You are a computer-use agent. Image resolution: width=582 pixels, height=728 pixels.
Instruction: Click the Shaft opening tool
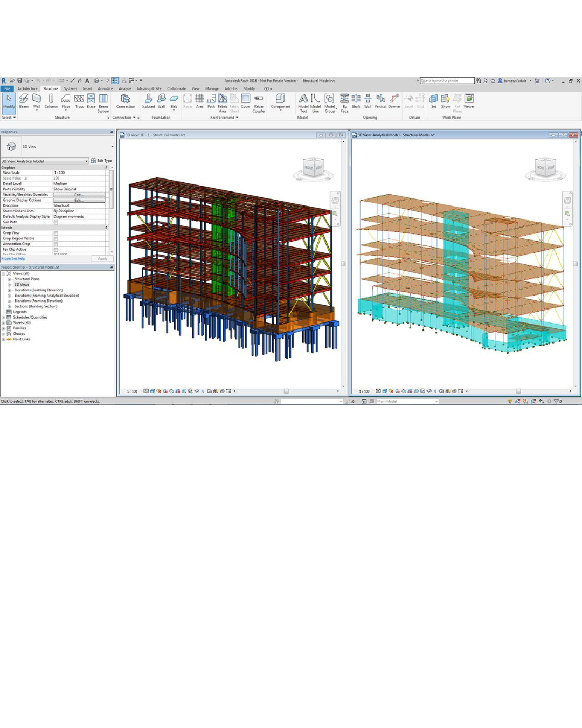click(356, 101)
